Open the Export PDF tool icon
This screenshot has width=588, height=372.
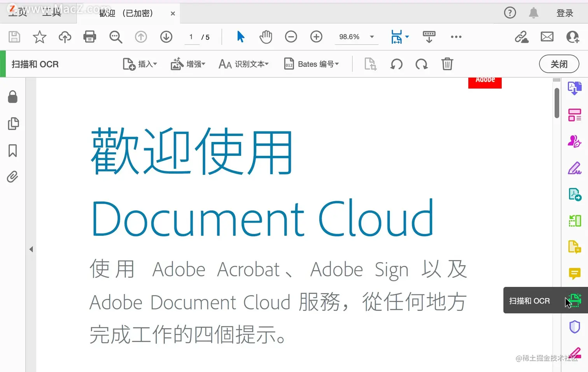point(574,89)
